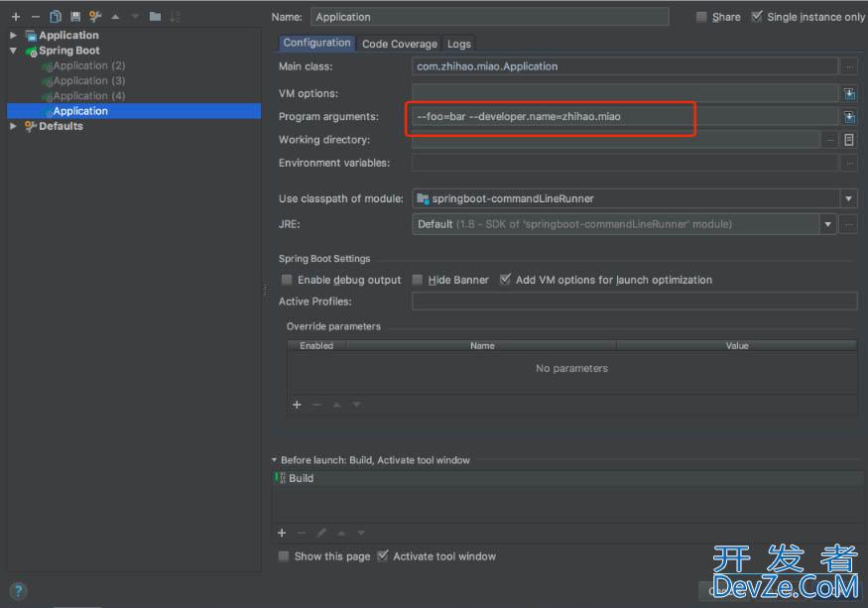Screen dimensions: 868x608
Task: Copy the selected run configuration
Action: coord(56,17)
